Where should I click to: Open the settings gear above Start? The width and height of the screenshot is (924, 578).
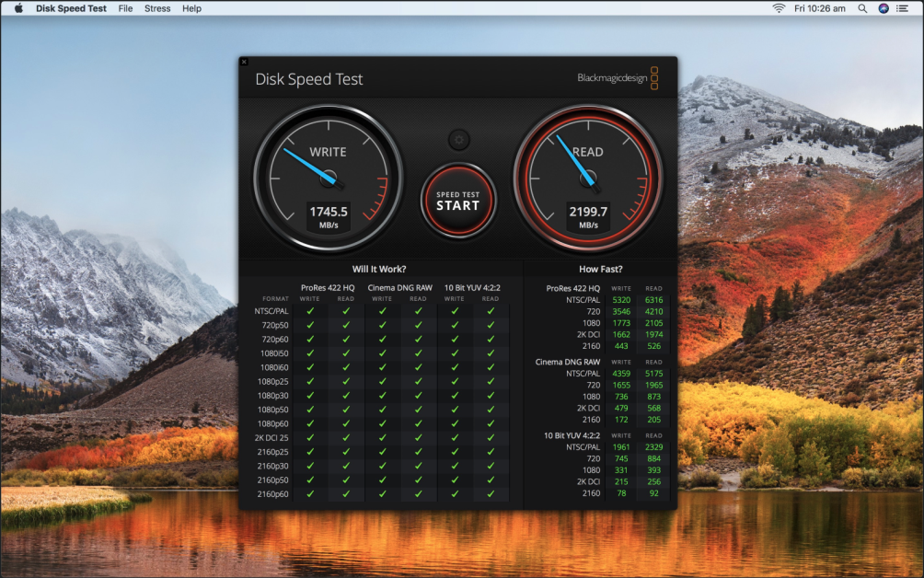pos(458,140)
